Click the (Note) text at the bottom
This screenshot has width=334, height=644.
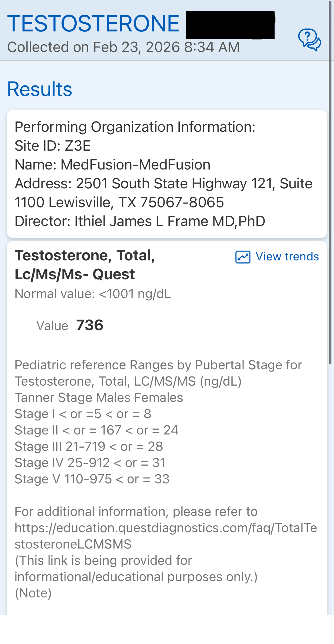click(33, 593)
